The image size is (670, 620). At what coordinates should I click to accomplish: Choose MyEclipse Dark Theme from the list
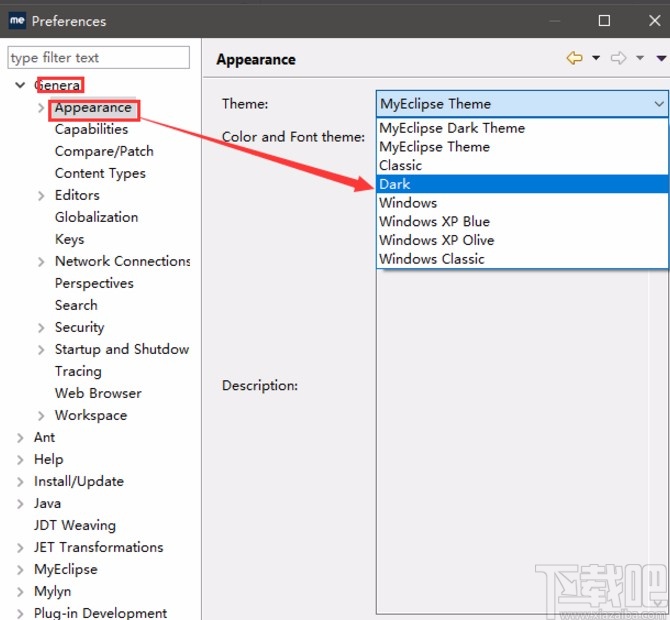[x=522, y=128]
